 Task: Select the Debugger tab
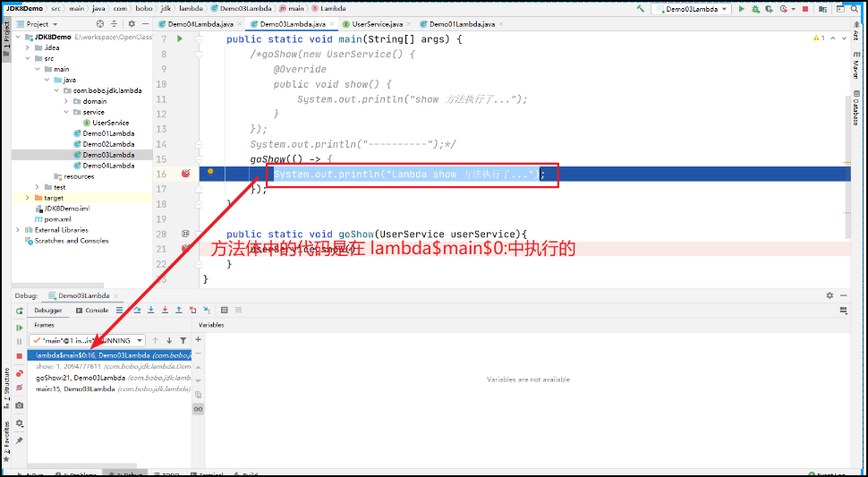(48, 311)
